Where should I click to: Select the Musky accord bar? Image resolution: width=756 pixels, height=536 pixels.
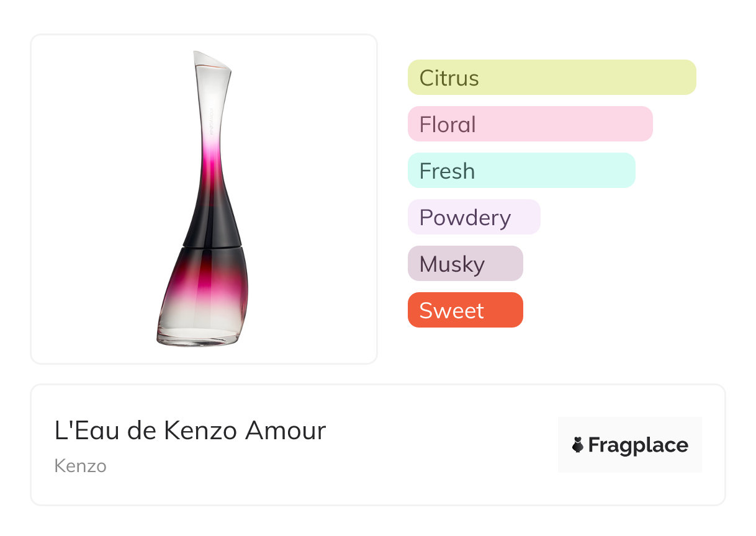465,264
